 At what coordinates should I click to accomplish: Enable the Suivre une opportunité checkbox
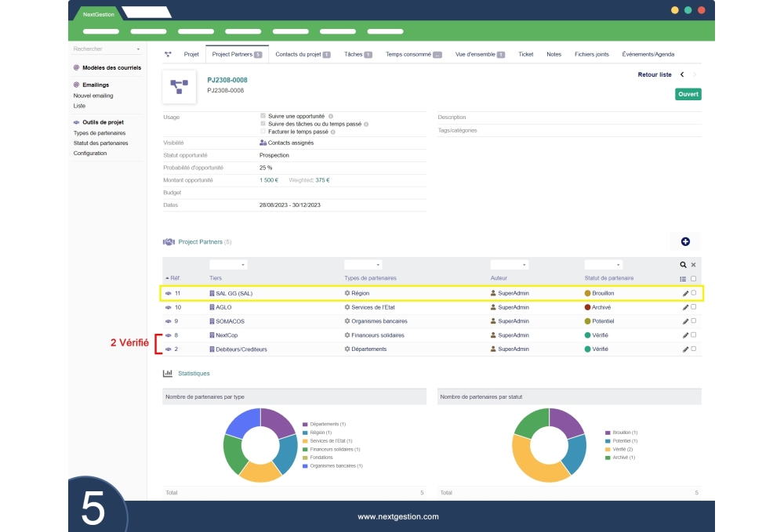[x=264, y=114]
